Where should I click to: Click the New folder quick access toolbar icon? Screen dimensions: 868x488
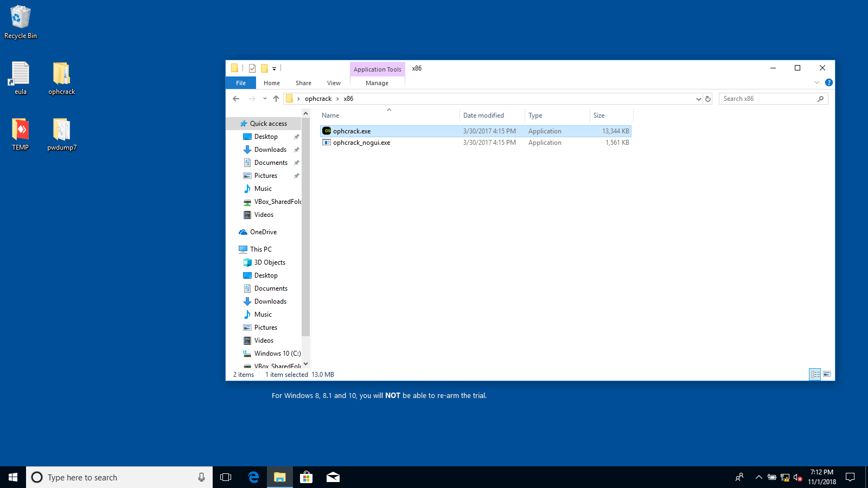tap(264, 68)
